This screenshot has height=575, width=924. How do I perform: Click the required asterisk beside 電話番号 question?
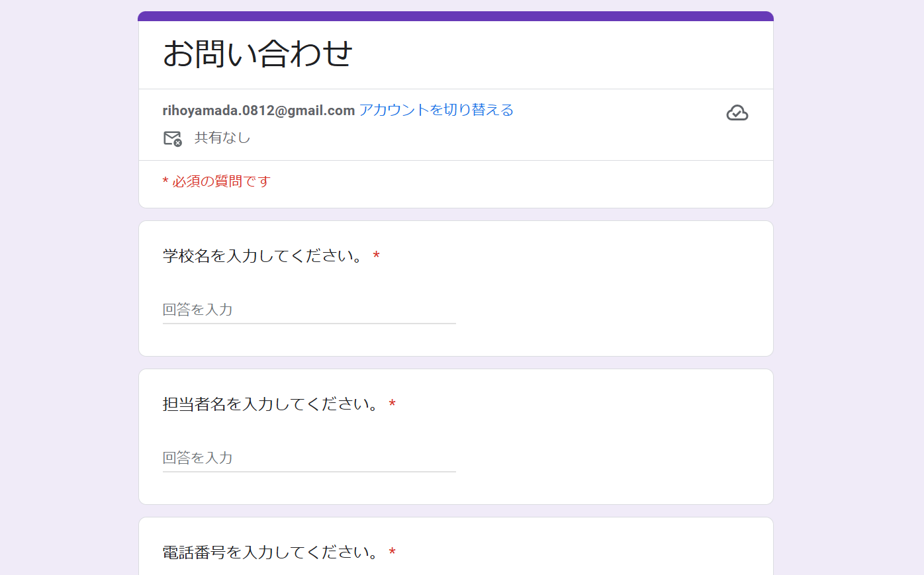[393, 551]
